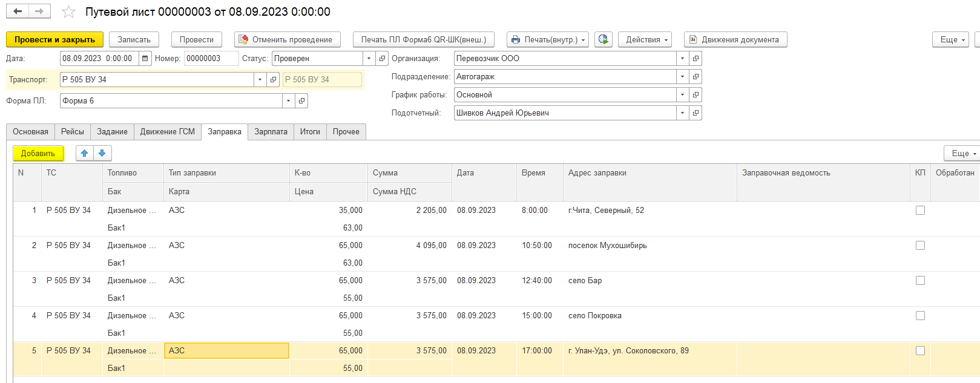Open Организация record with open-form icon

696,59
